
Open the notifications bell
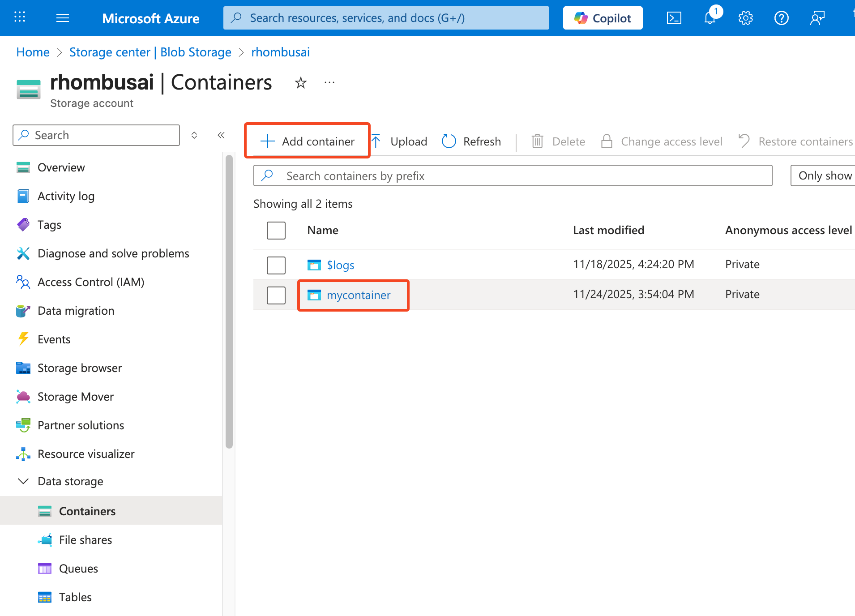[710, 18]
